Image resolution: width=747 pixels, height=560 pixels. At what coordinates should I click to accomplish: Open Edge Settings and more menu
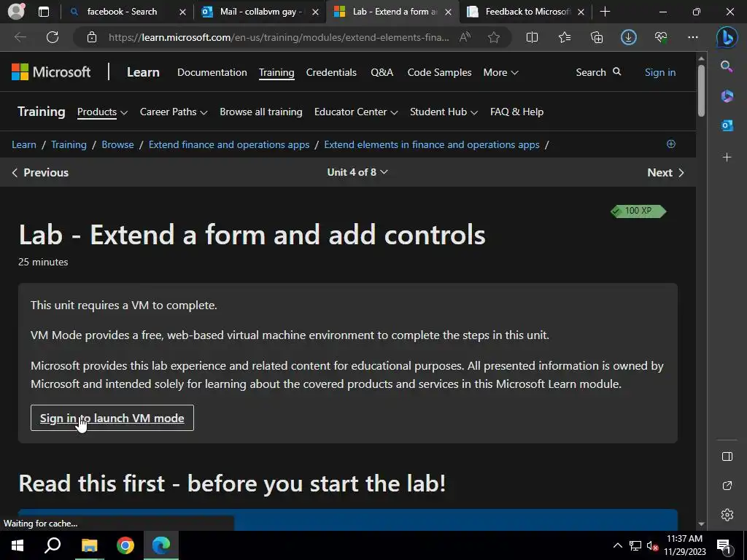pos(693,37)
